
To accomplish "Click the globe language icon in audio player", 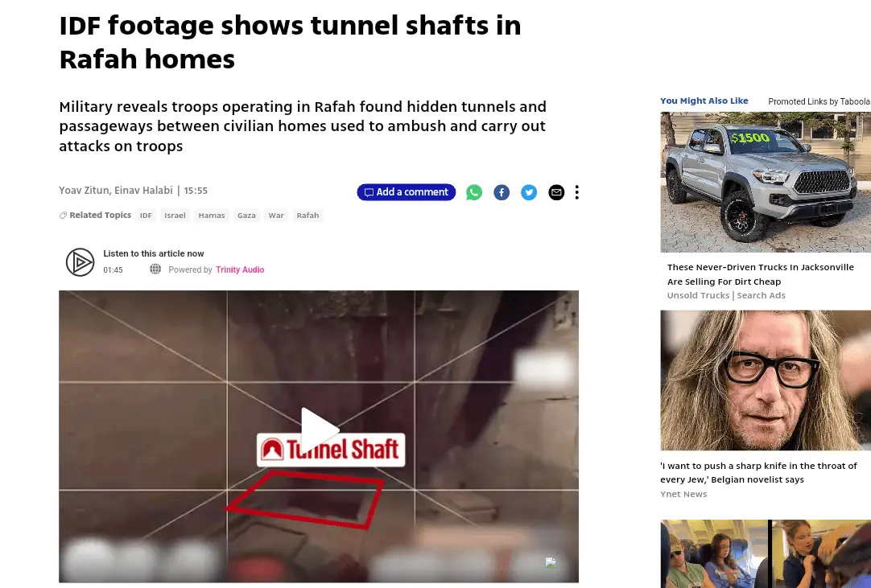I will coord(155,269).
